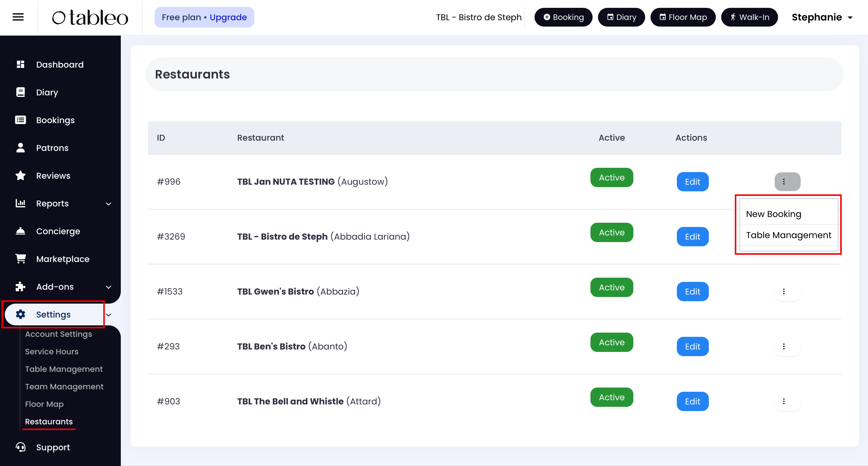This screenshot has width=868, height=466.
Task: Click Edit for TBL - Bistro de Steph
Action: coord(692,237)
